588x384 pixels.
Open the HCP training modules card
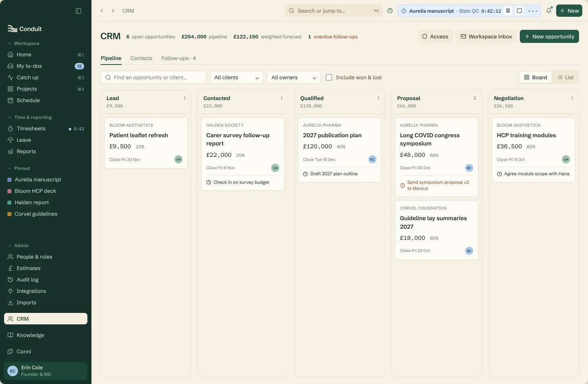(533, 150)
